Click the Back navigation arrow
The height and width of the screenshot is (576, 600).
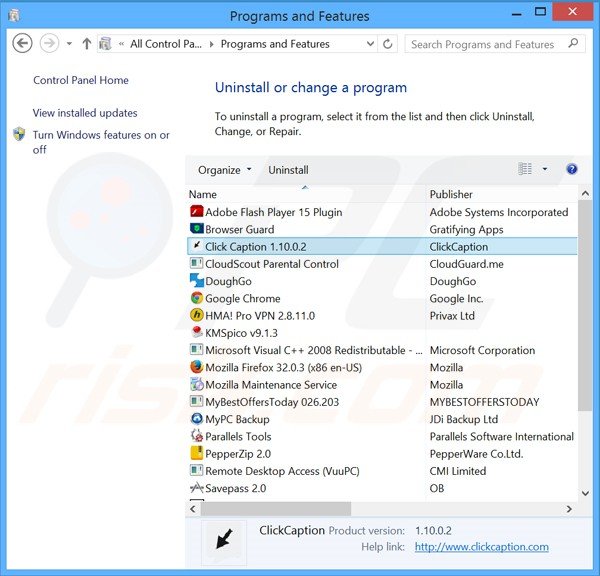click(x=22, y=43)
